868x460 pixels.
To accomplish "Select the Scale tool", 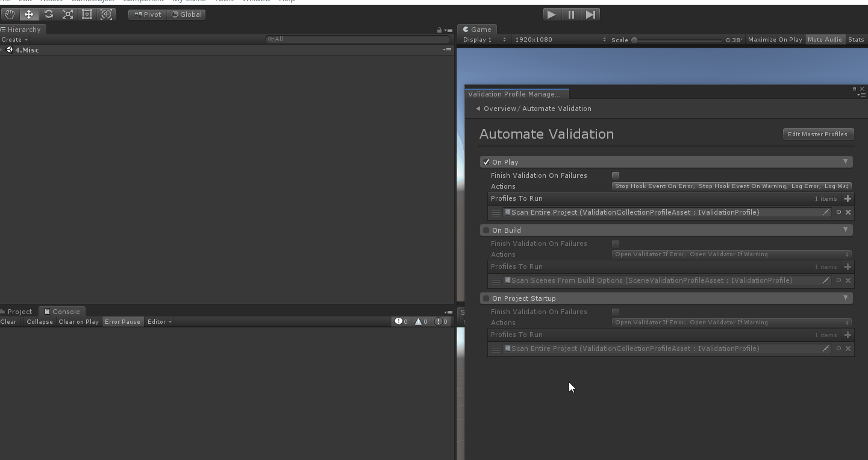I will click(x=67, y=14).
